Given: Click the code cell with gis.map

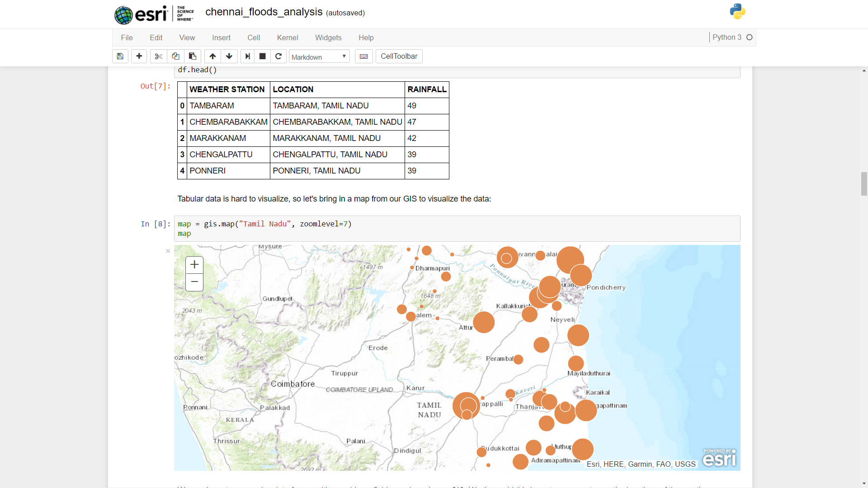Looking at the screenshot, I should (457, 229).
